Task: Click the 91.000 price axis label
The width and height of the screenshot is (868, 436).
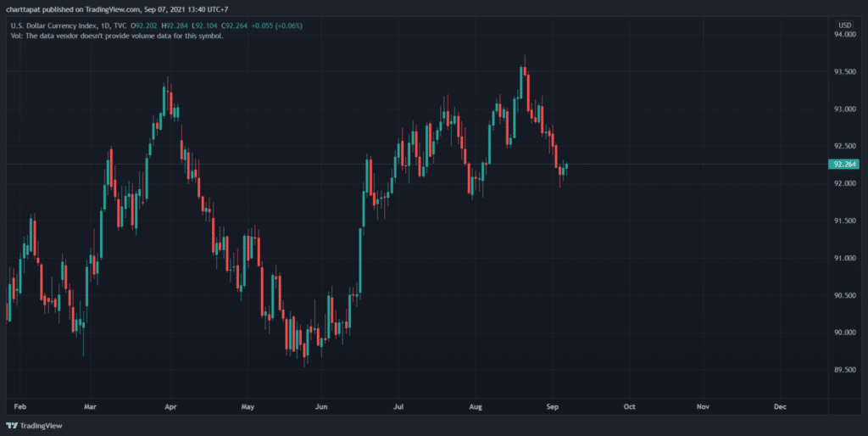Action: pos(844,258)
